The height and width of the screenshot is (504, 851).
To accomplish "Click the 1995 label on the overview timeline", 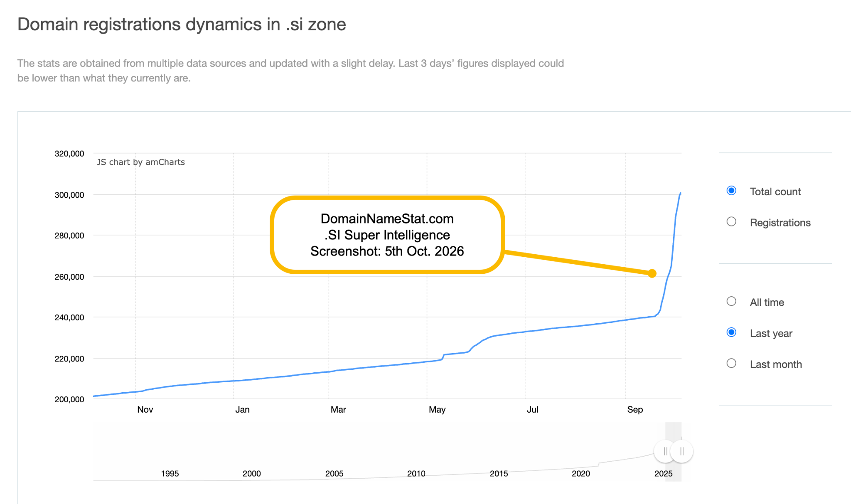I will coord(170,473).
